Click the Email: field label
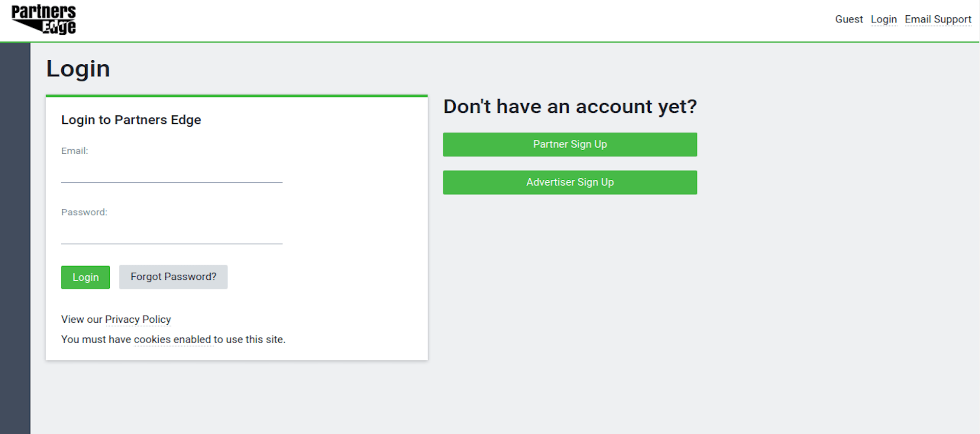 75,151
